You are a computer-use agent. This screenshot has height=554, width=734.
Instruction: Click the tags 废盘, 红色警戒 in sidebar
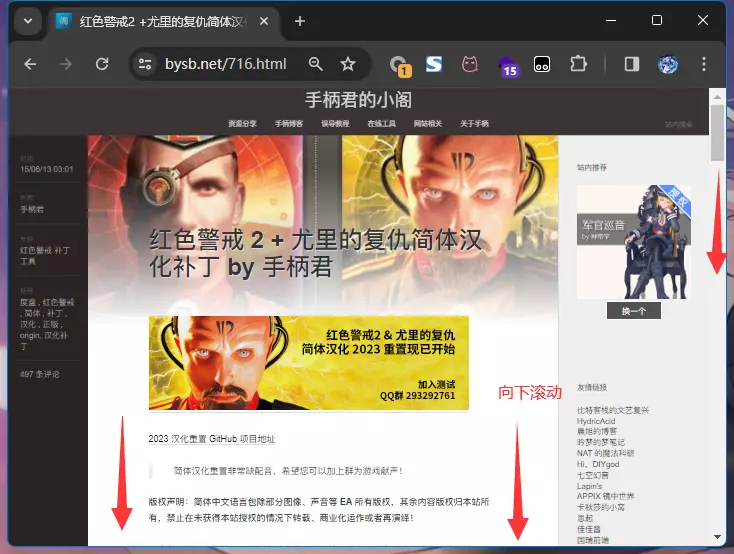(47, 324)
